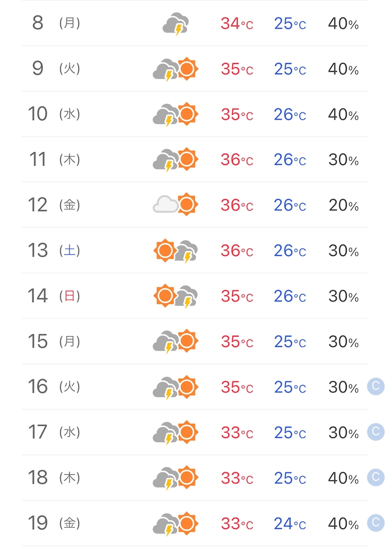This screenshot has height=549, width=392.
Task: Select the cloudy-sunny icon on the 12th
Action: coord(175,204)
